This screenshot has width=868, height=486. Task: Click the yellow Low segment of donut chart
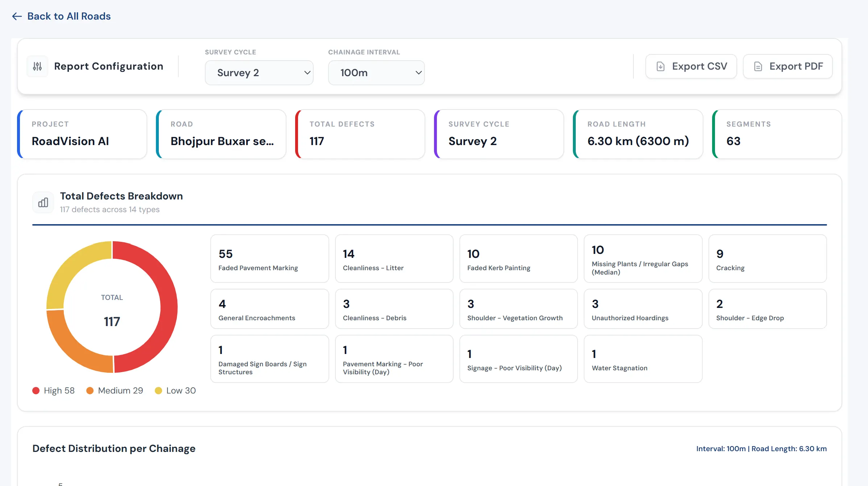pyautogui.click(x=73, y=267)
